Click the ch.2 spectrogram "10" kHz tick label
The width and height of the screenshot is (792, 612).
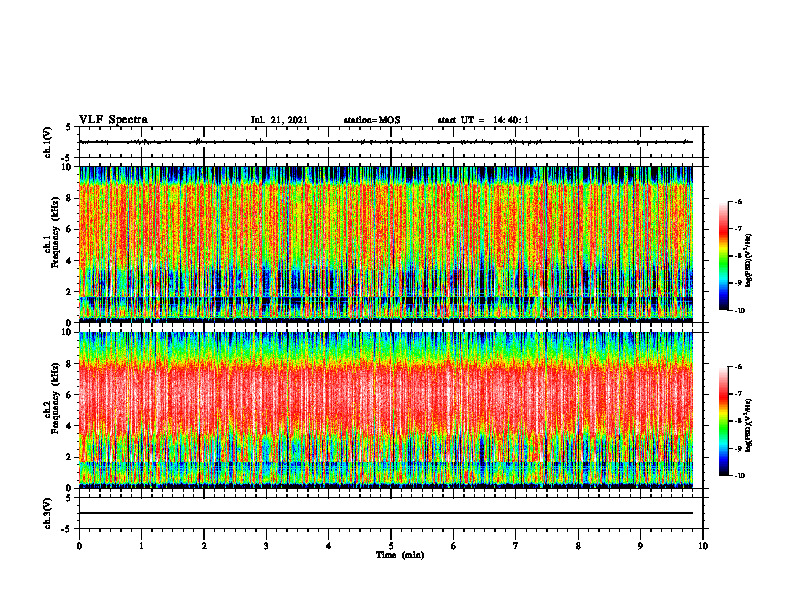[x=68, y=332]
